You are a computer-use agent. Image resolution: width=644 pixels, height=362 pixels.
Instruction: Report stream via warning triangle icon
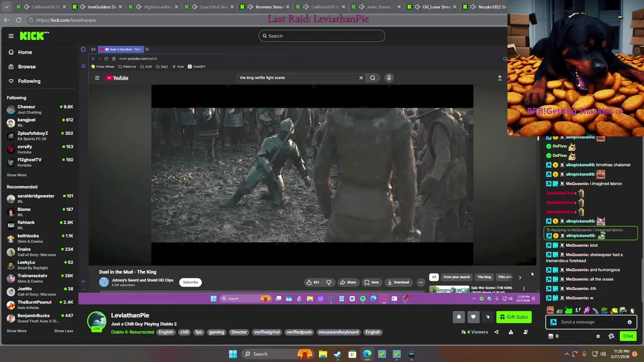tap(511, 332)
